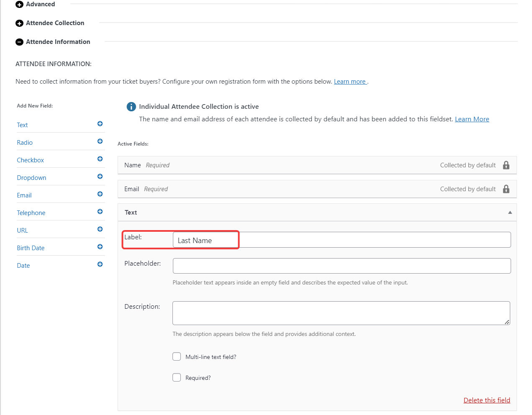Add a Telephone field via the plus icon

pos(100,212)
